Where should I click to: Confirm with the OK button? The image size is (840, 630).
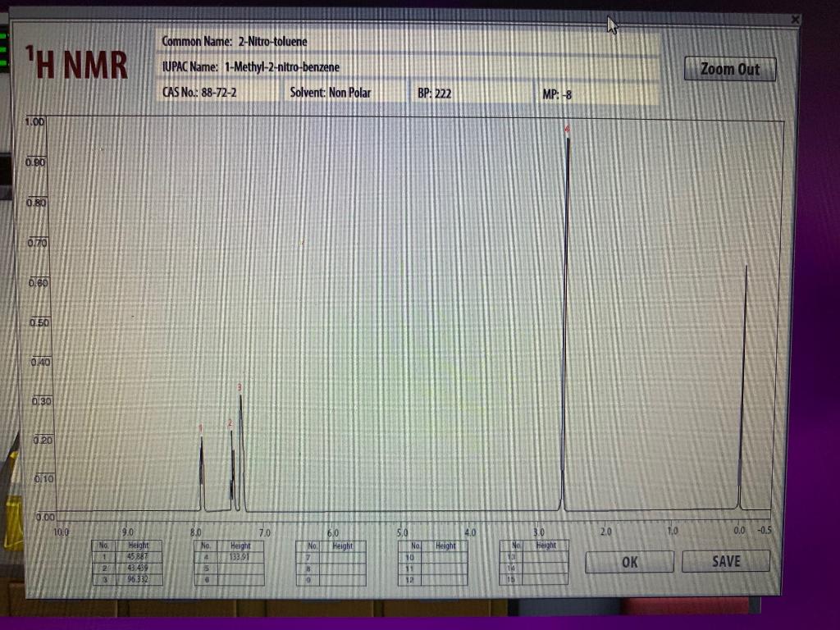point(629,562)
